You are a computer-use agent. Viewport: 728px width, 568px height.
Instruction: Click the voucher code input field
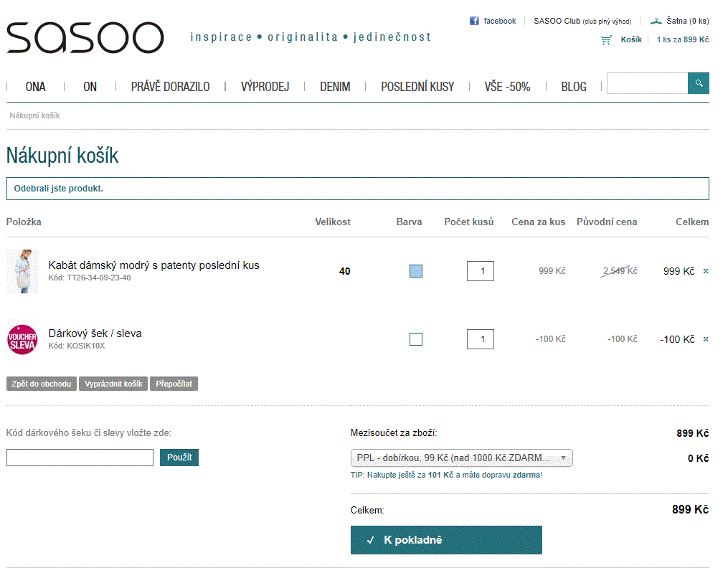point(80,458)
